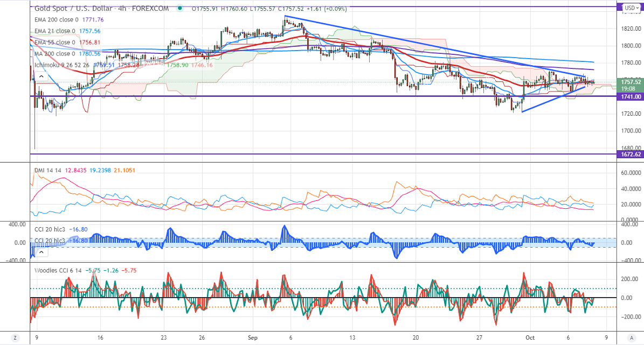Click the 1672.62 horizontal line price label
The height and width of the screenshot is (345, 644).
coord(631,154)
